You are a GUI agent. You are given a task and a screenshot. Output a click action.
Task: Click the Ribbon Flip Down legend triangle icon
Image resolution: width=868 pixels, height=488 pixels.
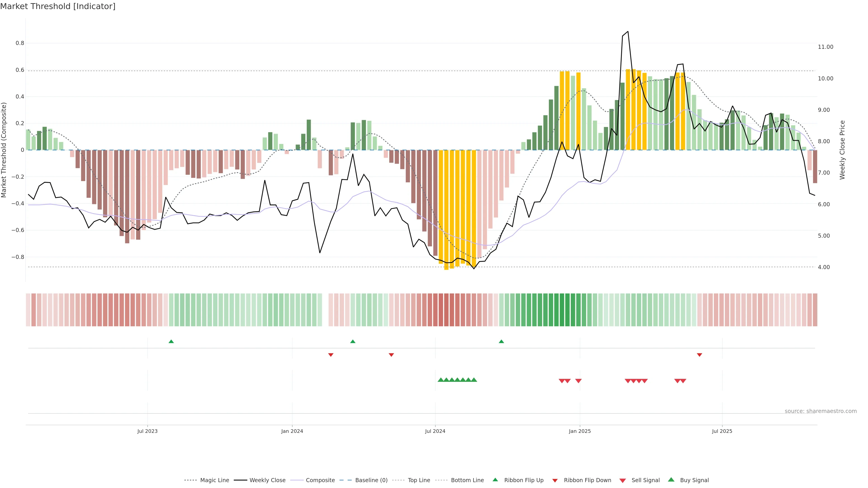click(x=555, y=481)
